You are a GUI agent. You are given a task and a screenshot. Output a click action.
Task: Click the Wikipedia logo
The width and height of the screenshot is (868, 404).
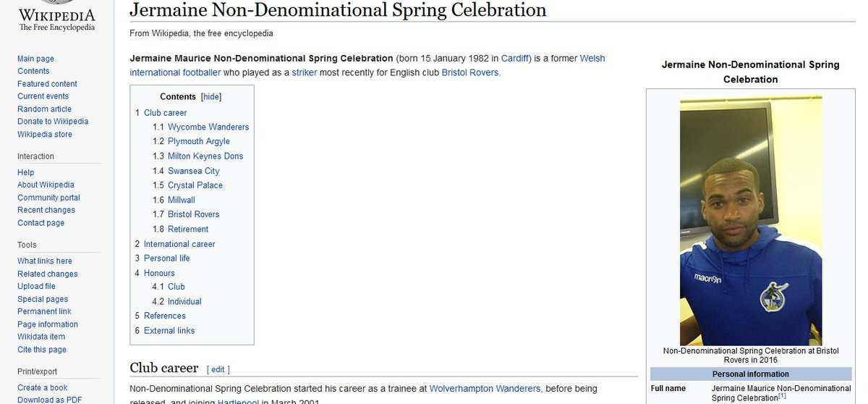click(56, 17)
